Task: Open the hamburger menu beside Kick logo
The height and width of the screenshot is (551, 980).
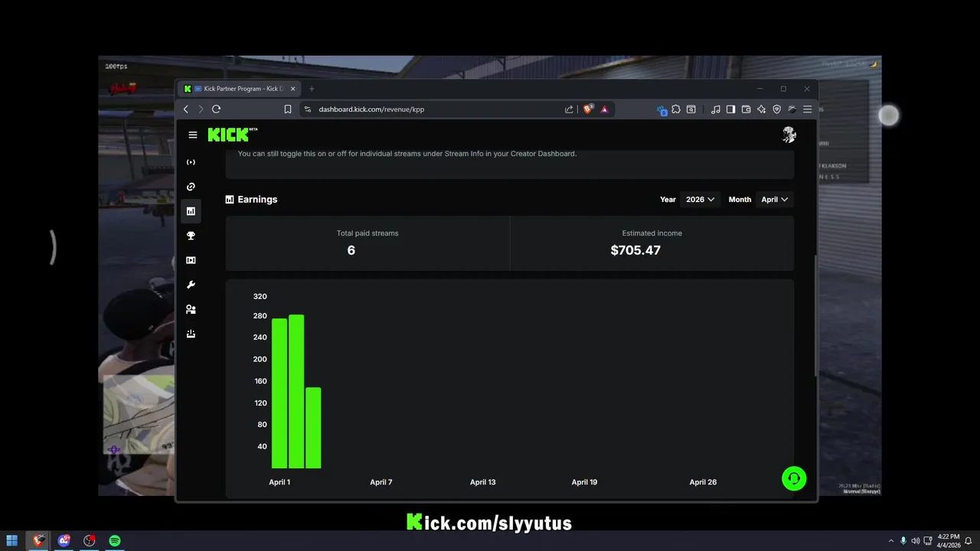Action: pos(192,135)
